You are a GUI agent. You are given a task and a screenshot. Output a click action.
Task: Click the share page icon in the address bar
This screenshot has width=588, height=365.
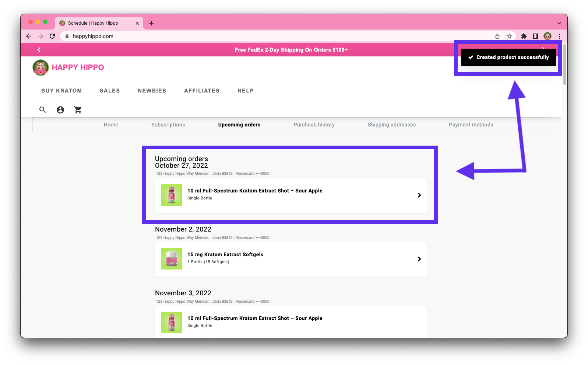click(497, 36)
